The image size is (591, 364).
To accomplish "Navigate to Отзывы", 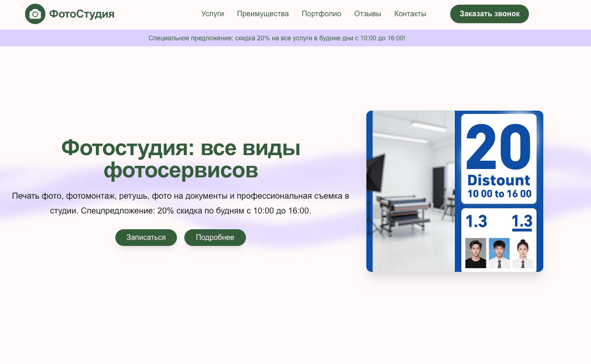I will (x=368, y=14).
